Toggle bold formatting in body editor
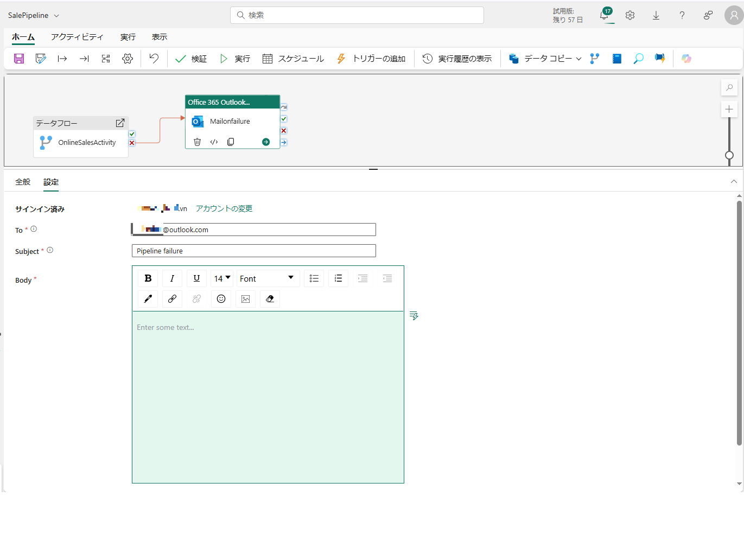 (148, 278)
